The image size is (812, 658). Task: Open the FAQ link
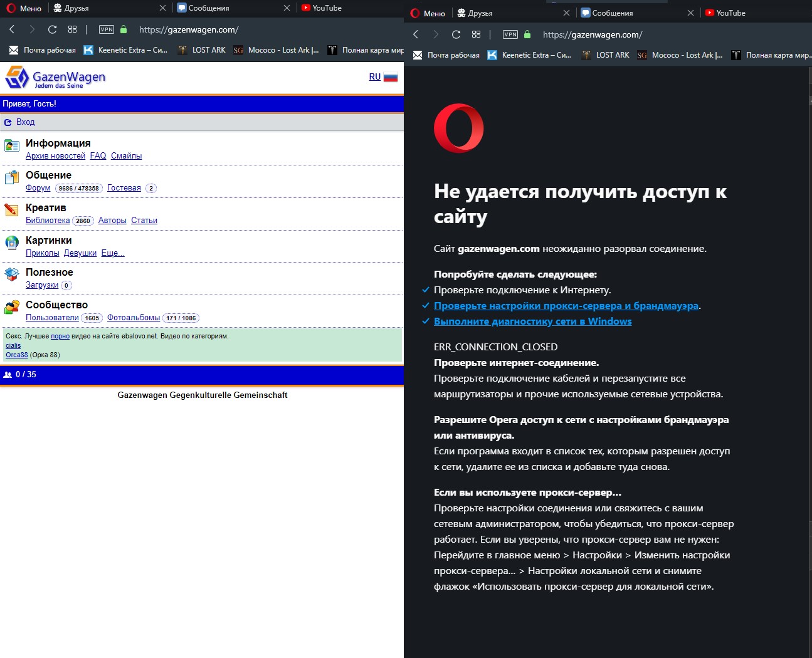point(98,156)
